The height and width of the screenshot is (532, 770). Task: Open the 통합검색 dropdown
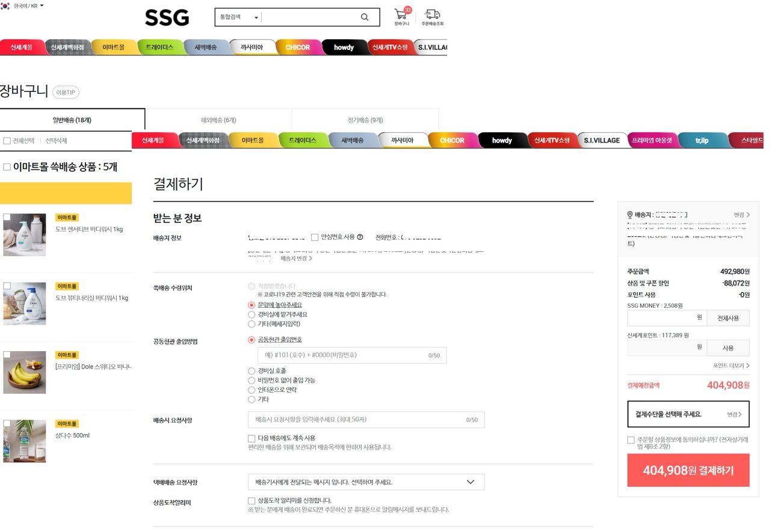239,17
